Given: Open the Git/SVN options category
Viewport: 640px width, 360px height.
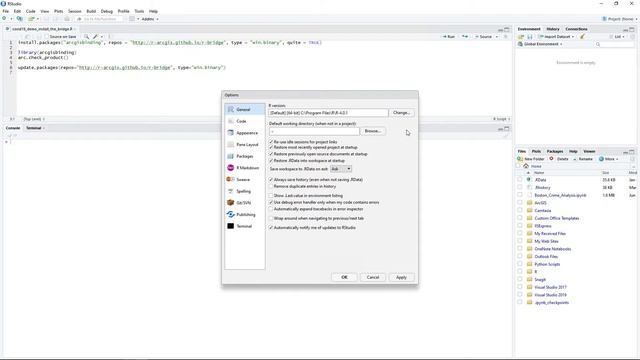Looking at the screenshot, I should point(244,203).
